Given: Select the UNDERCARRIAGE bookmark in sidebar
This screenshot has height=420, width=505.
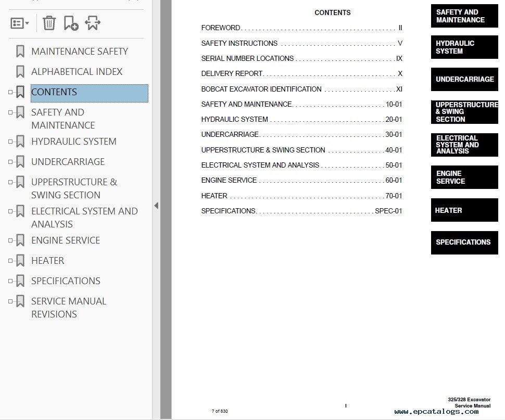Looking at the screenshot, I should (68, 161).
